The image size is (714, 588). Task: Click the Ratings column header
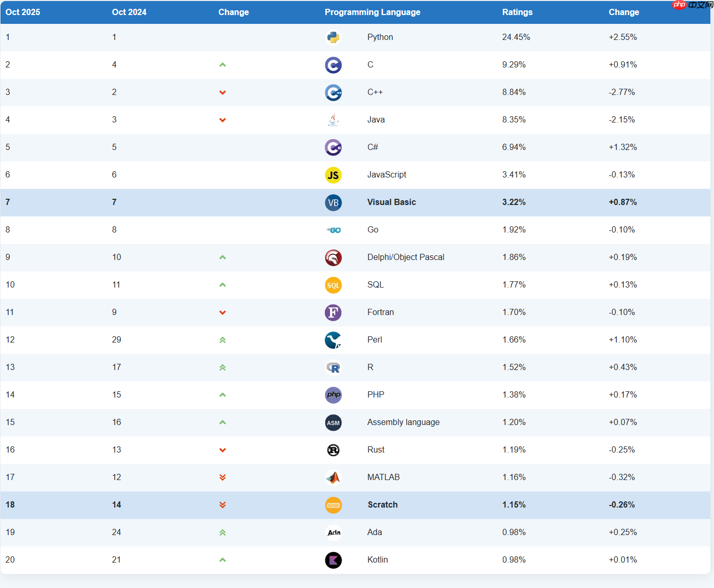click(517, 12)
